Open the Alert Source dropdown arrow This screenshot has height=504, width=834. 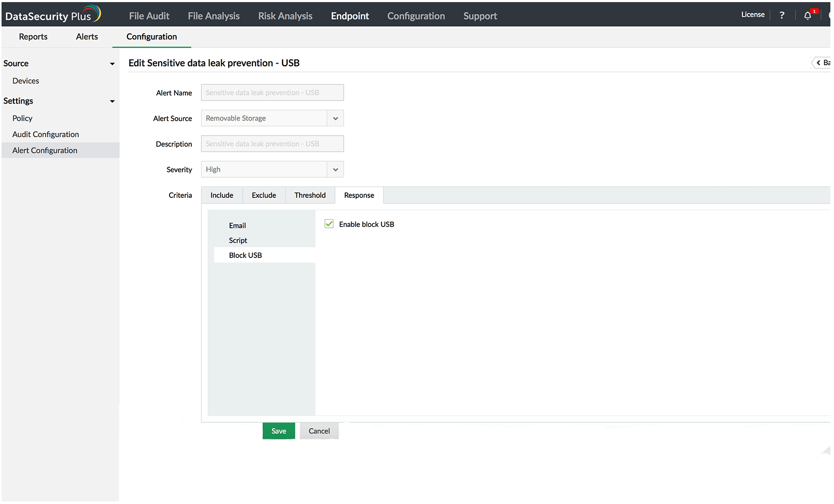coord(335,118)
